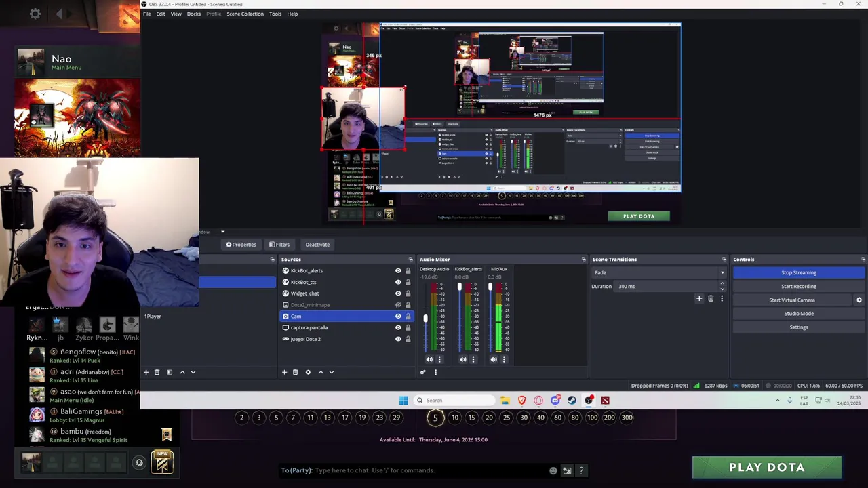Open the Tools menu in OBS
This screenshot has height=488, width=868.
point(275,14)
